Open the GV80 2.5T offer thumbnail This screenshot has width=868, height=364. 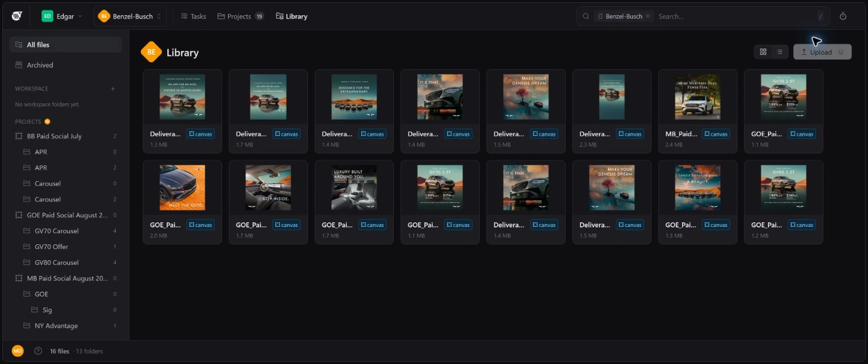coord(784,187)
